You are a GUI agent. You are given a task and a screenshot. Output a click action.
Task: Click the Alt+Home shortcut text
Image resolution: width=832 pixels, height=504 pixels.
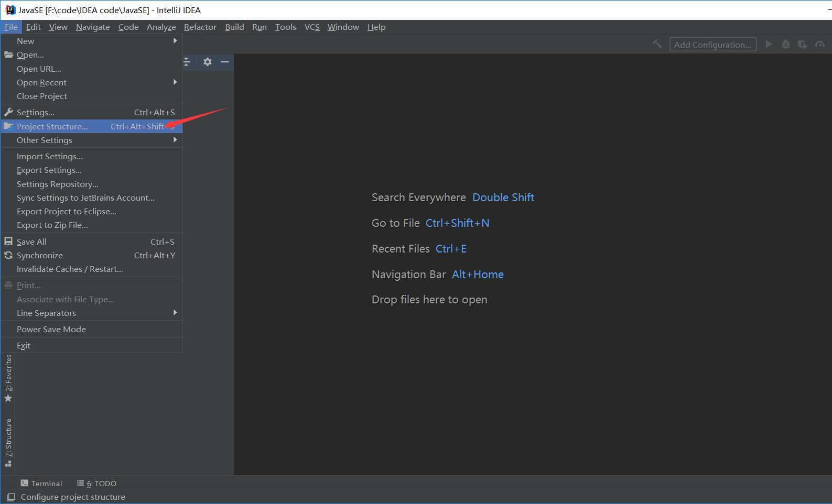tap(478, 275)
